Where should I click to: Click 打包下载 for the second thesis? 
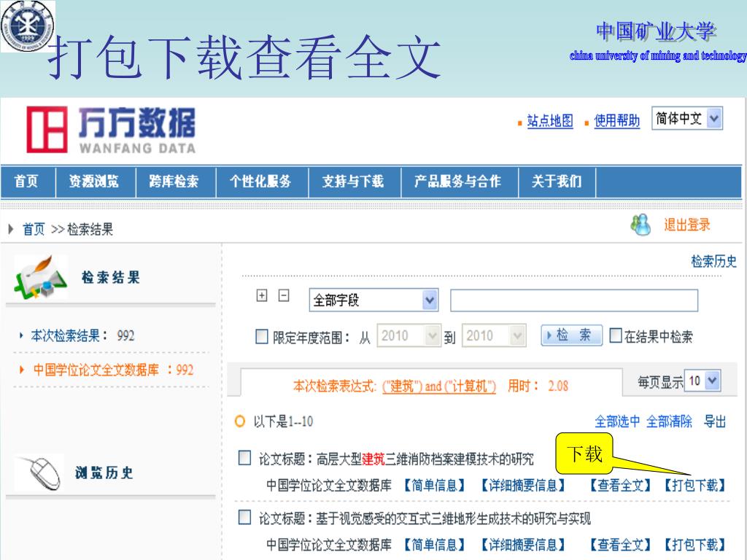pyautogui.click(x=695, y=544)
